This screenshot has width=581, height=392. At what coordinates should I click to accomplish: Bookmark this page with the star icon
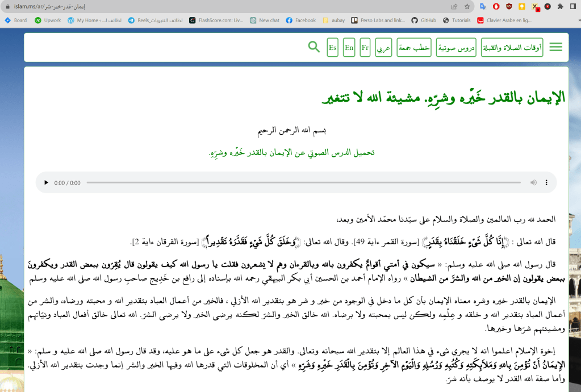coord(467,7)
